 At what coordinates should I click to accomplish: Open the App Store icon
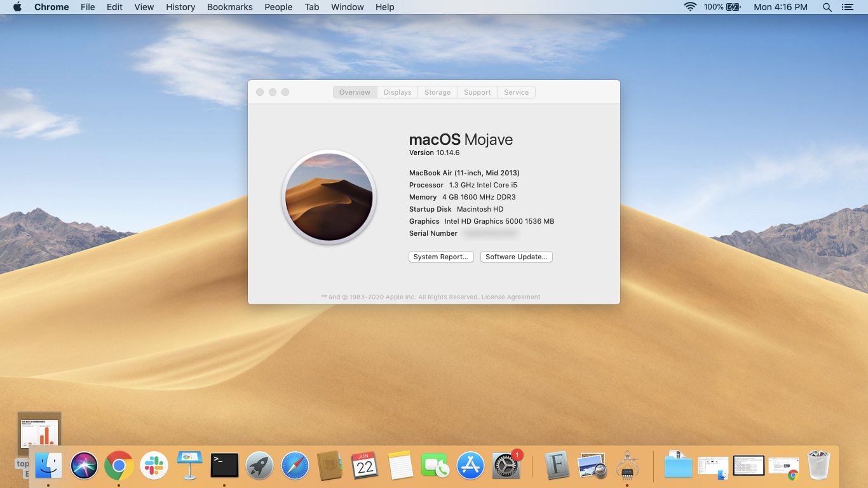click(x=471, y=466)
